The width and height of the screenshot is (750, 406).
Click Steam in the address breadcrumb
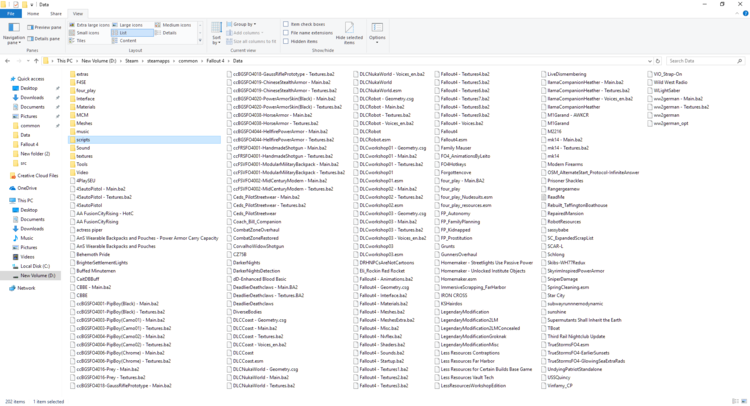point(132,61)
